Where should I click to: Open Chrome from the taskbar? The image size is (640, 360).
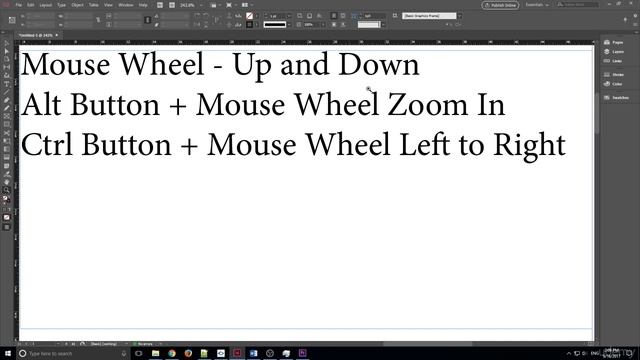(172, 353)
